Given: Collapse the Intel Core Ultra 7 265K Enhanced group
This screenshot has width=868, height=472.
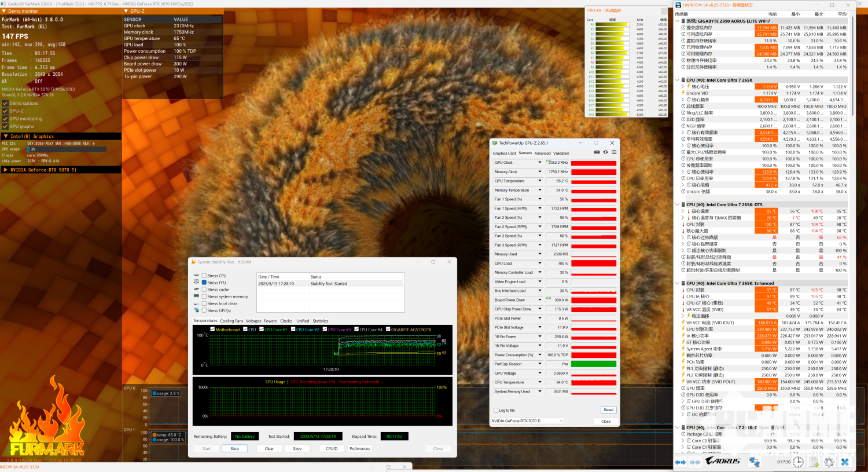Looking at the screenshot, I should tap(678, 283).
